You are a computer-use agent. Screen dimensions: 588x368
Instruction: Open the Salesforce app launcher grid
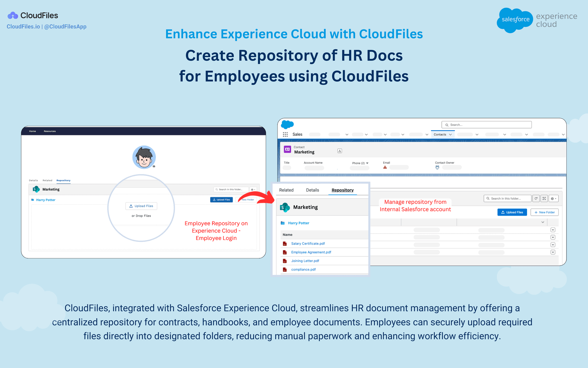(285, 134)
